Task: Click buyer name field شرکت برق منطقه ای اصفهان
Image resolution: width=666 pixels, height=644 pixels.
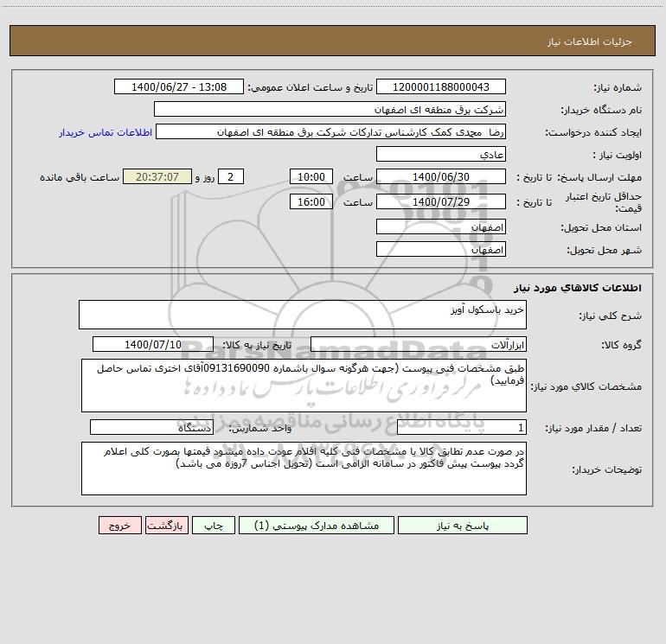Action: click(330, 109)
